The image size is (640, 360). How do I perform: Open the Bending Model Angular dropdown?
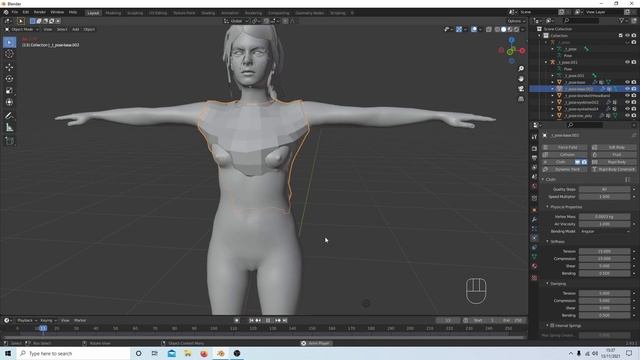click(605, 231)
